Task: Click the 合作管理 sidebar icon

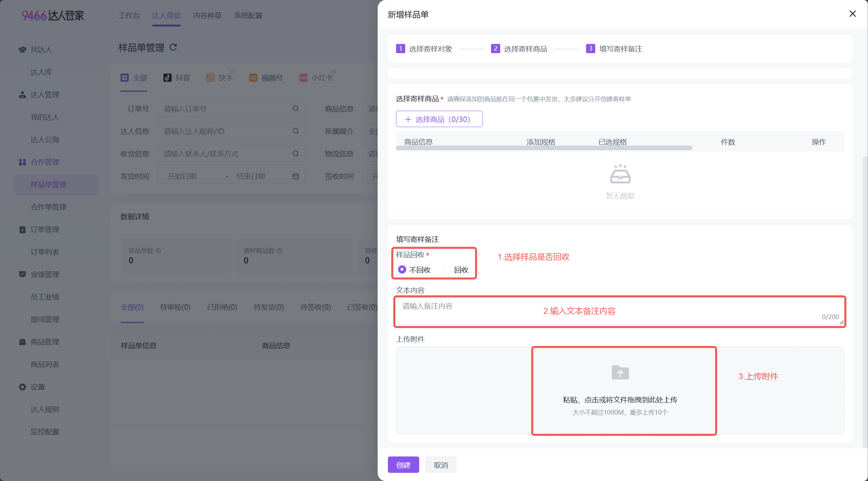Action: [22, 162]
